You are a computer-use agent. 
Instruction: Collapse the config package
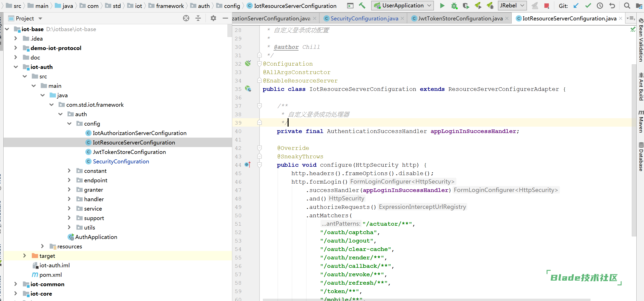click(x=69, y=124)
